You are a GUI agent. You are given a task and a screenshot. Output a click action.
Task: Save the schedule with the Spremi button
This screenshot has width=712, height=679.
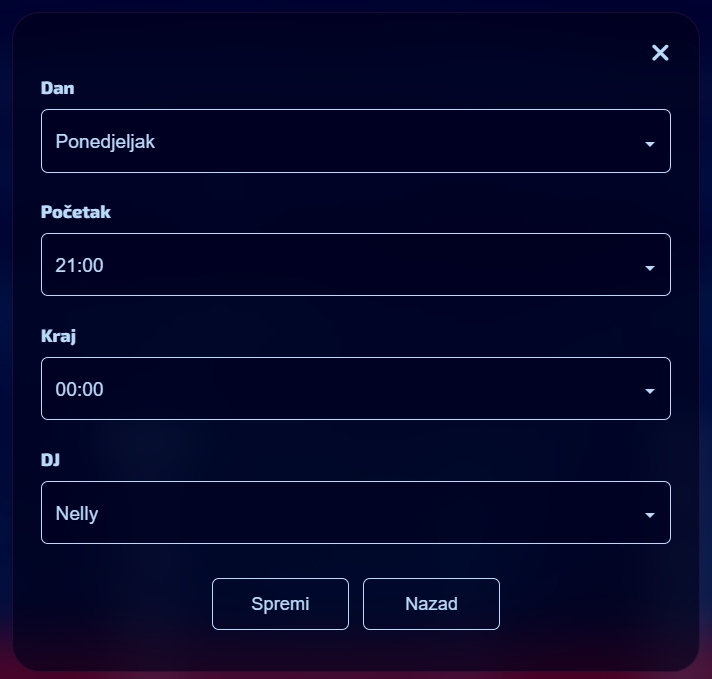point(280,604)
